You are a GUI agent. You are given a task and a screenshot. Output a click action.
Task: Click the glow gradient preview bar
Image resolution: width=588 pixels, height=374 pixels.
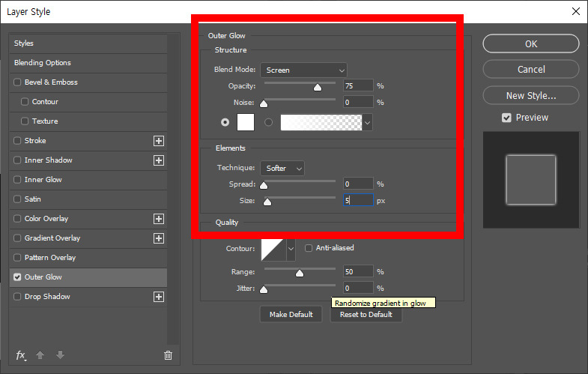coord(321,123)
